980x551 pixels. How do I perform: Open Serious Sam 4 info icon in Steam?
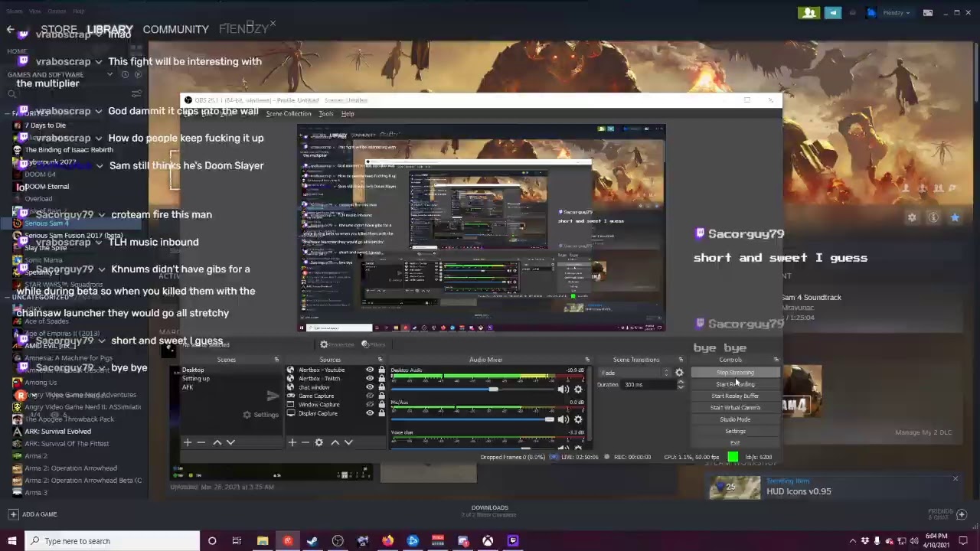(x=933, y=218)
